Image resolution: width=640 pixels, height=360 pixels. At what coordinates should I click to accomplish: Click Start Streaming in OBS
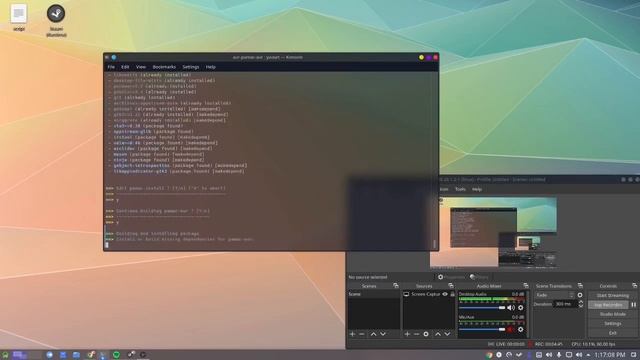coord(612,295)
